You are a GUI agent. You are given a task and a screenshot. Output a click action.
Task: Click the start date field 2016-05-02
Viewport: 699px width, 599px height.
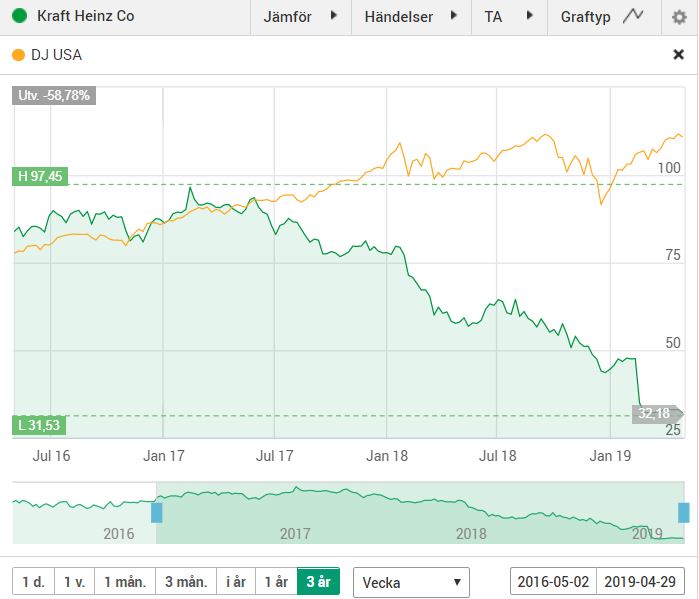tap(553, 582)
